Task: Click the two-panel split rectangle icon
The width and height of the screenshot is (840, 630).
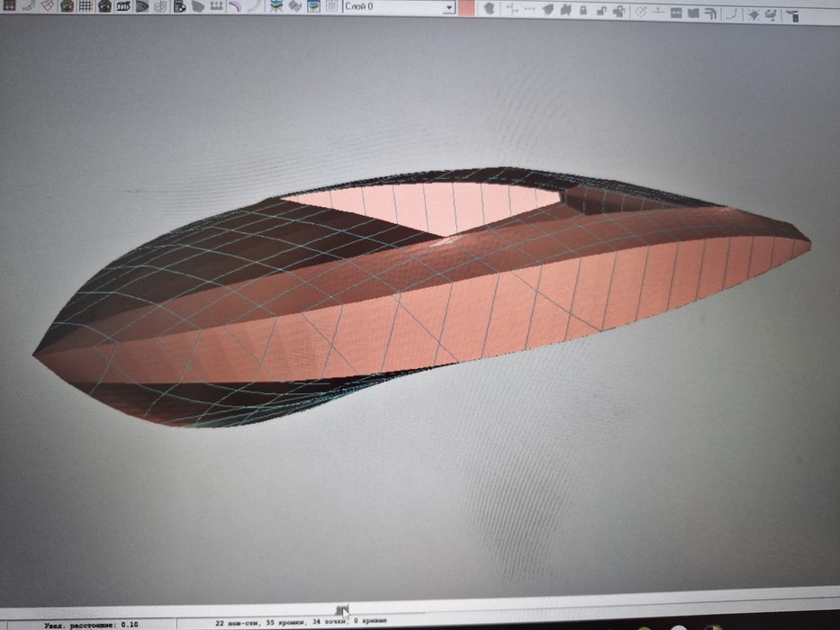Action: coord(675,13)
